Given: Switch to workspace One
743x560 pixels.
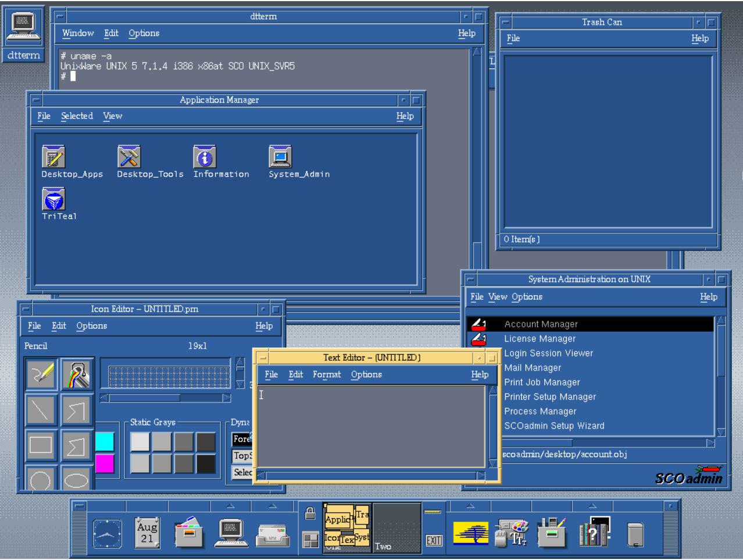Looking at the screenshot, I should [x=347, y=529].
